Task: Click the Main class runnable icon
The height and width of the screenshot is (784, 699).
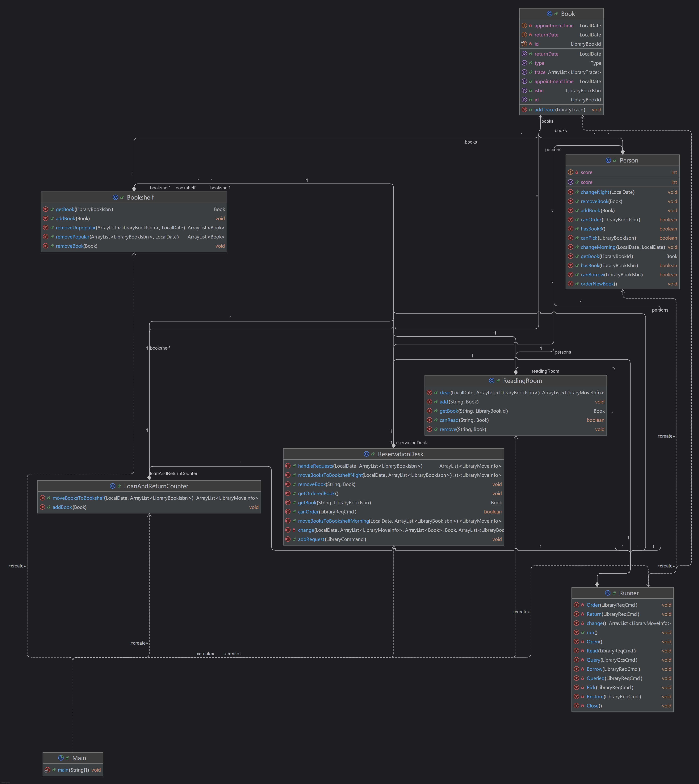Action: [x=61, y=758]
